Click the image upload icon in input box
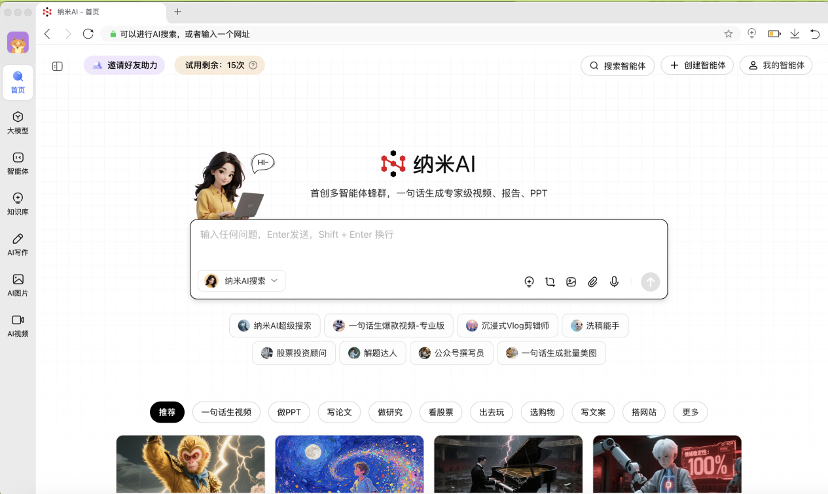This screenshot has height=494, width=828. [571, 282]
